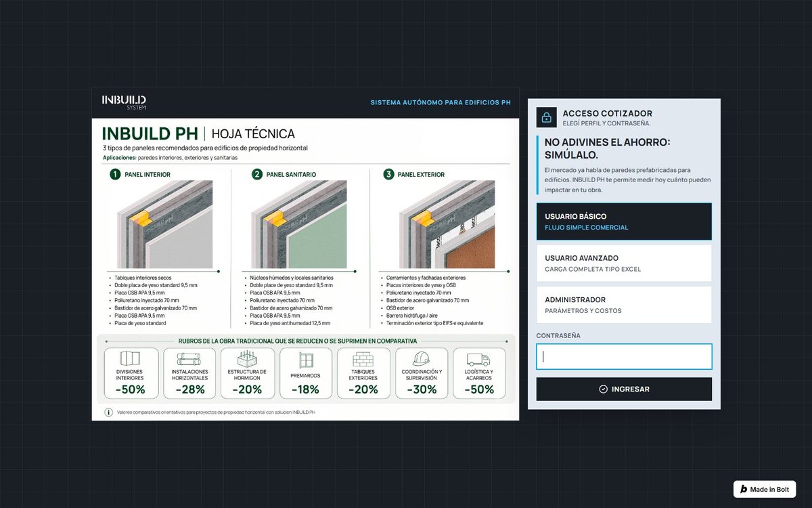Click 'Parámetros y costos' subtitle text
This screenshot has height=508, width=812.
pyautogui.click(x=583, y=311)
